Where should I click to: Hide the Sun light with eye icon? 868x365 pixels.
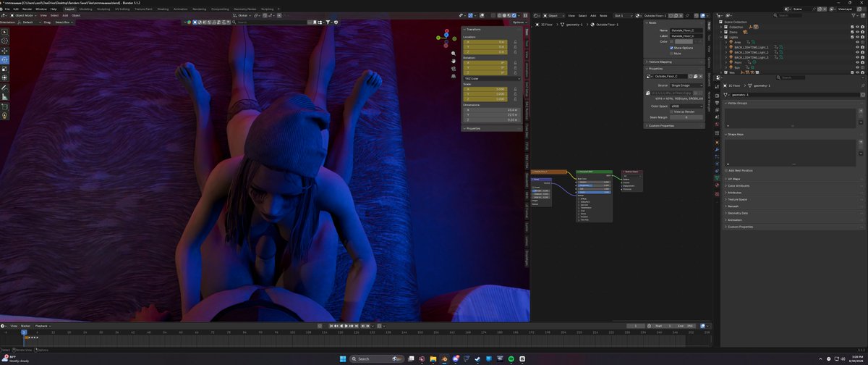click(857, 67)
